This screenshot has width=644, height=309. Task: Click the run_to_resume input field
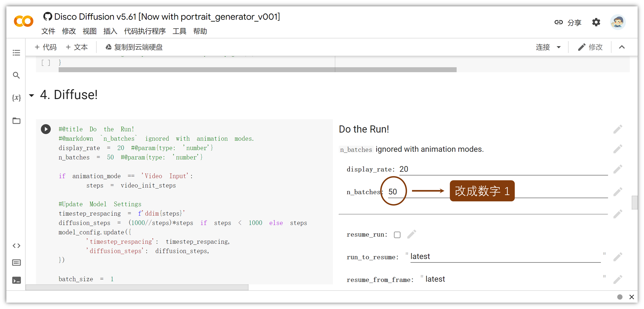(x=505, y=256)
